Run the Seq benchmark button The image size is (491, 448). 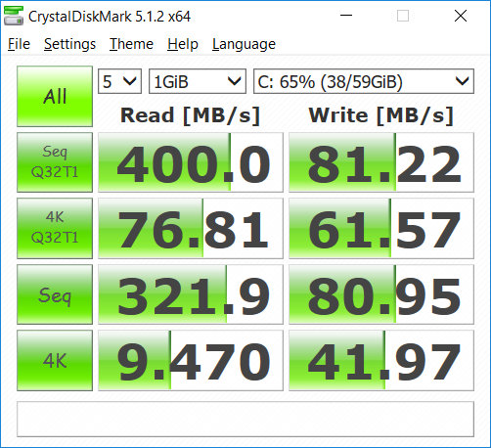click(x=55, y=294)
